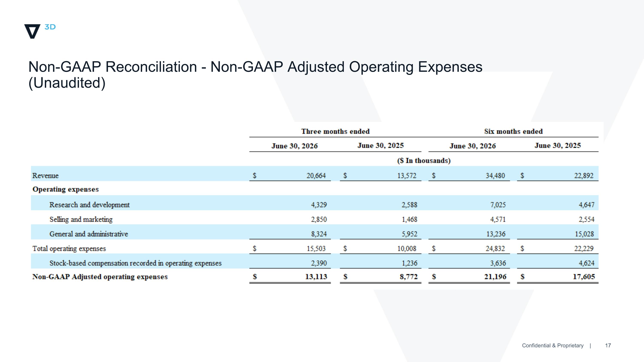Select the general and administrative value 13,236
The width and height of the screenshot is (644, 362).
tap(496, 234)
